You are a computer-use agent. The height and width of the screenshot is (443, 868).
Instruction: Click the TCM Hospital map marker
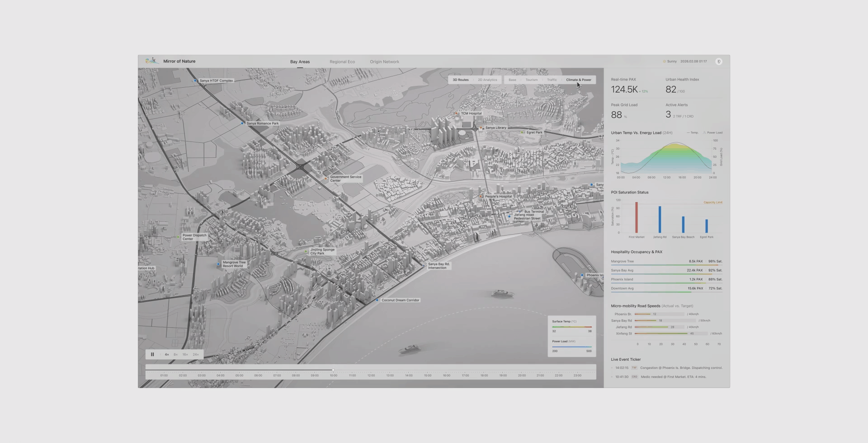pyautogui.click(x=457, y=113)
